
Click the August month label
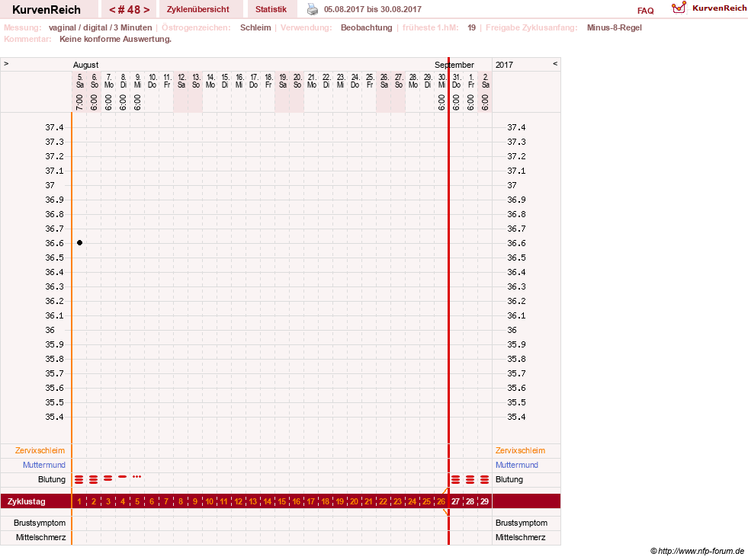tap(86, 65)
